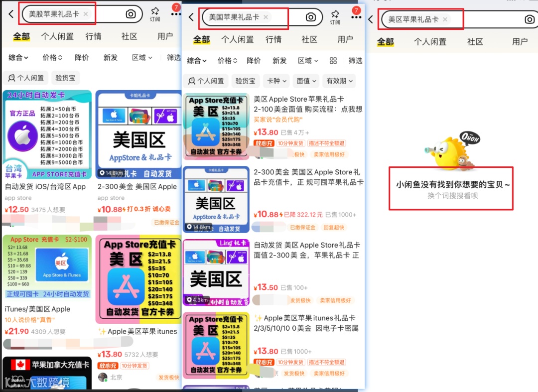Click 已降322.12元 price drop label
Screen dimensions: 538x392
[303, 215]
